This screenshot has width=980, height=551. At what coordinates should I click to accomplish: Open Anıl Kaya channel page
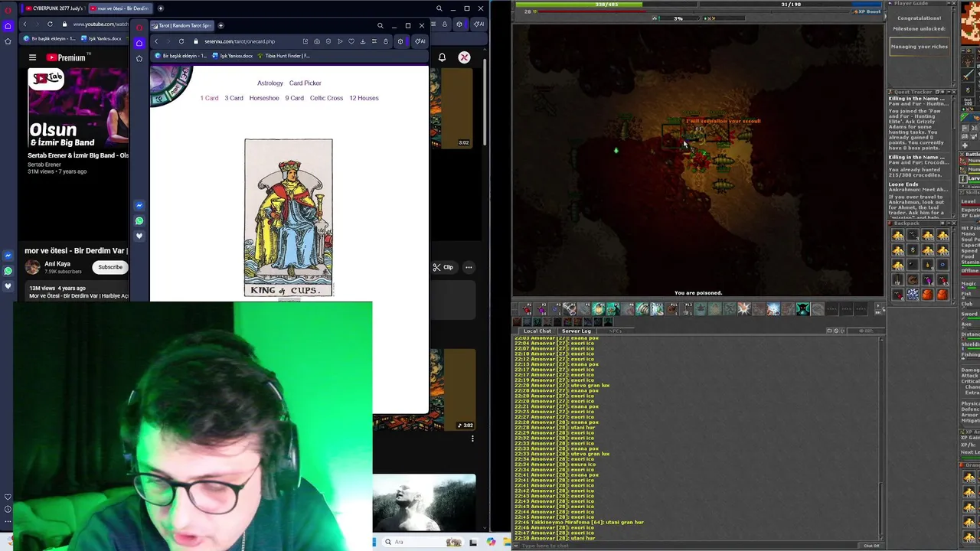(x=57, y=264)
